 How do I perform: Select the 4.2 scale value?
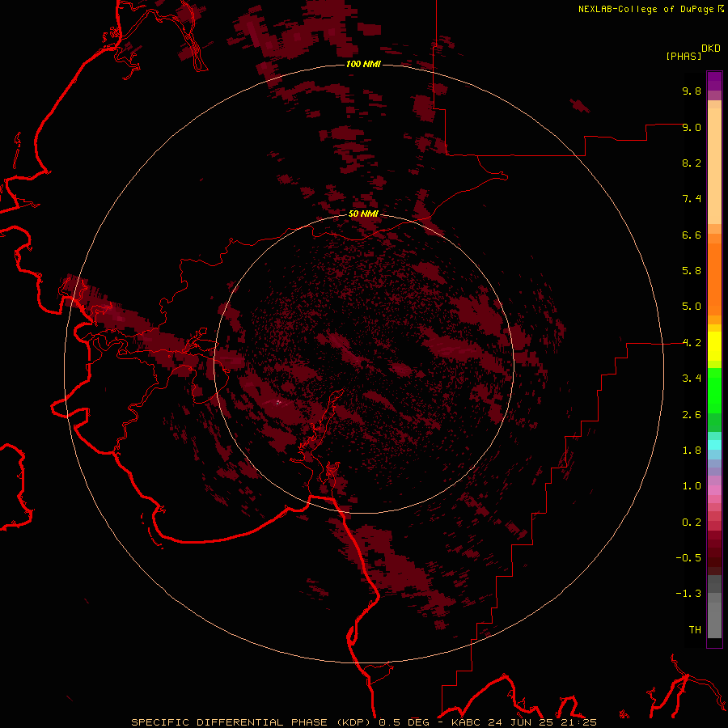click(692, 343)
